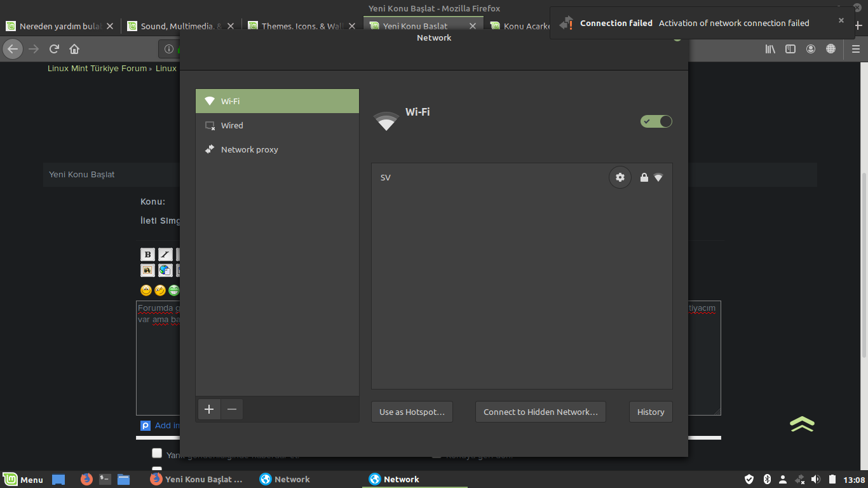Click the Add image link icon
Screen dimensions: 868x488
point(146,425)
